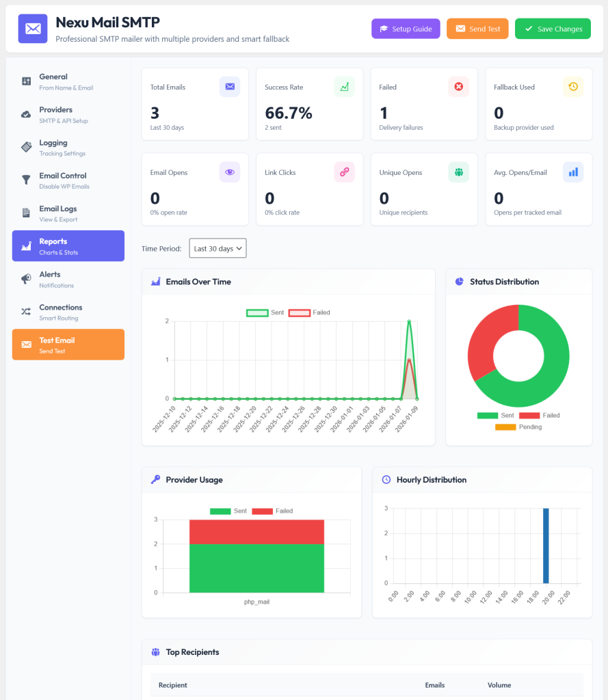608x700 pixels.
Task: Click the Fallback Used history icon
Action: [573, 87]
